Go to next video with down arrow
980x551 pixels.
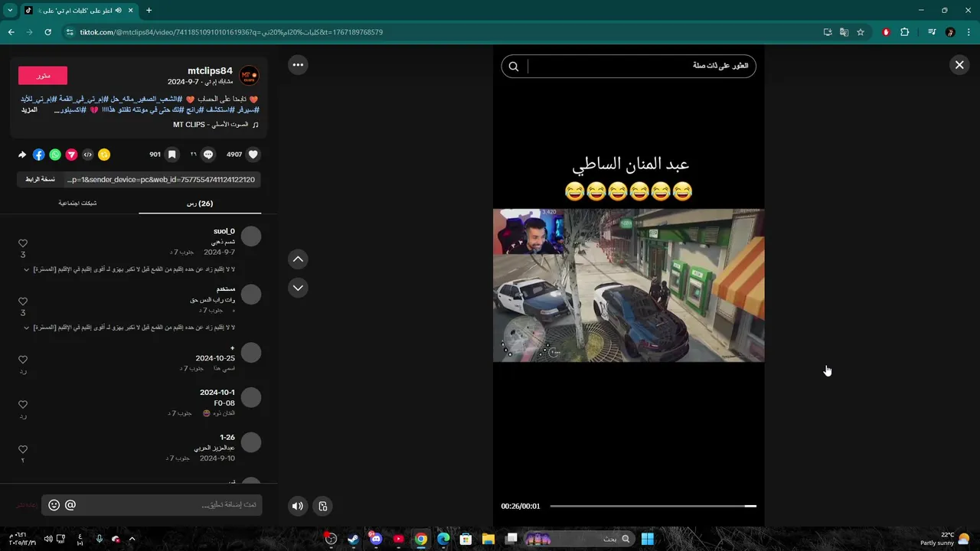(298, 288)
